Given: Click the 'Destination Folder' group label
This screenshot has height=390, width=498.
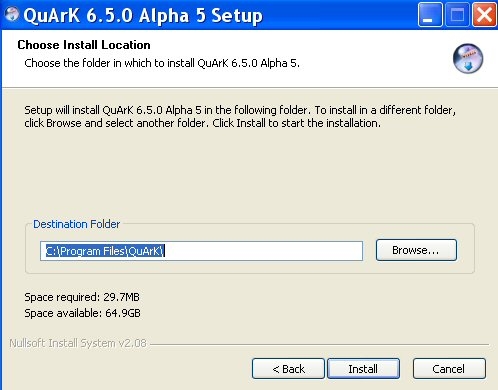Looking at the screenshot, I should 76,224.
